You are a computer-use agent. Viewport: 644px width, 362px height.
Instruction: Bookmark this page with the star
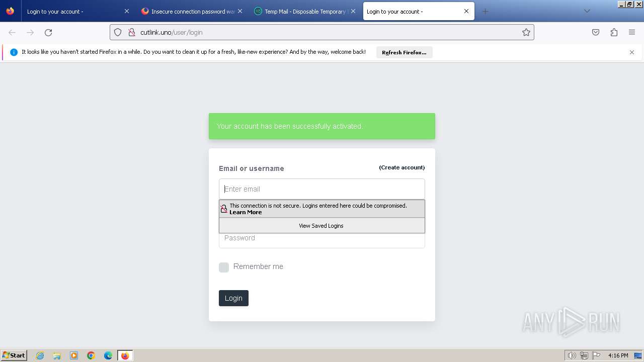click(x=526, y=32)
